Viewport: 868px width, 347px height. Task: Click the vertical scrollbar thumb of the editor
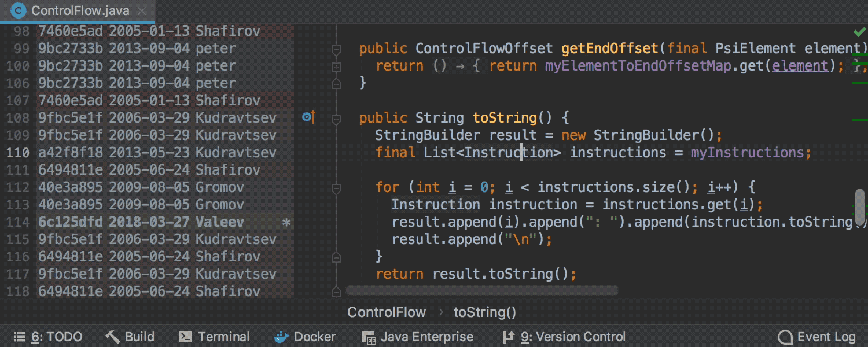(x=860, y=206)
